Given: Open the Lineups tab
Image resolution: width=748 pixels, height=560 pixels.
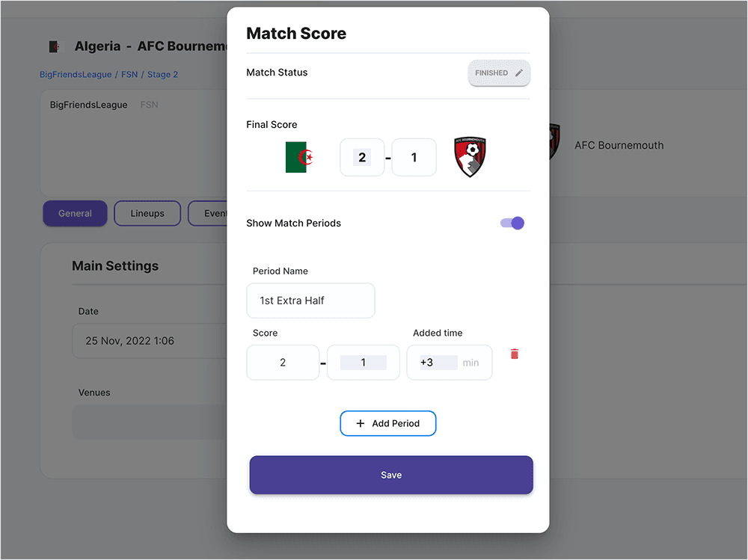Looking at the screenshot, I should pyautogui.click(x=147, y=213).
